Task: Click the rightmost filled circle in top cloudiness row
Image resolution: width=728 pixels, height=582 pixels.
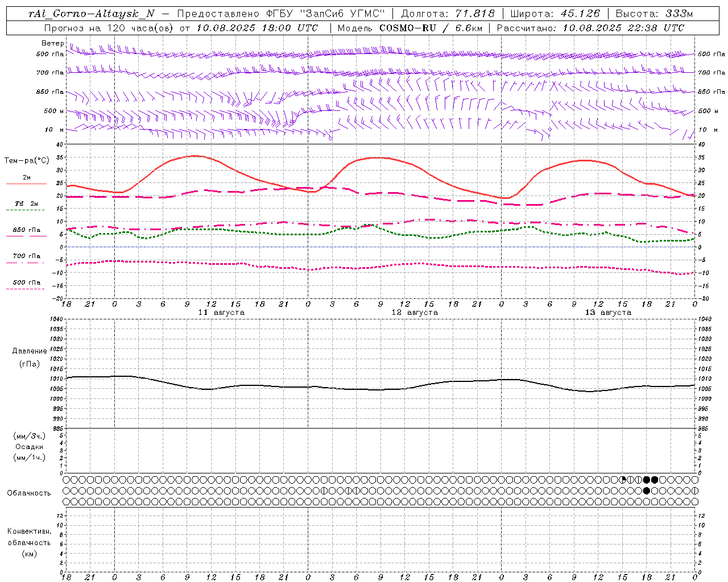Action: [655, 480]
